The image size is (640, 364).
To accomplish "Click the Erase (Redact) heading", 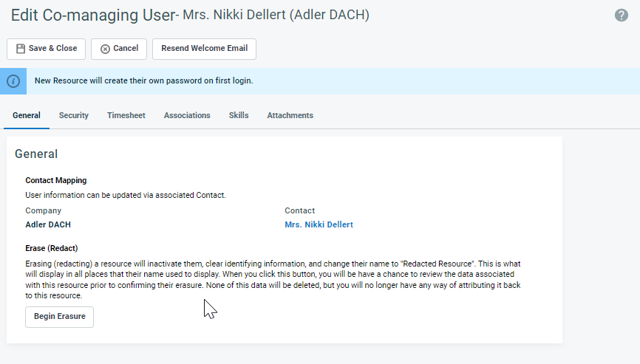I will point(52,248).
